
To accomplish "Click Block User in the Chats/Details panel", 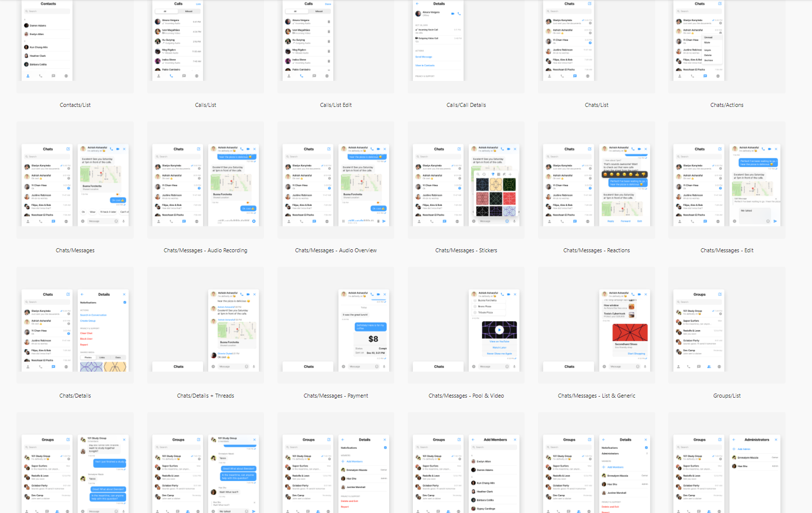I will coord(86,339).
